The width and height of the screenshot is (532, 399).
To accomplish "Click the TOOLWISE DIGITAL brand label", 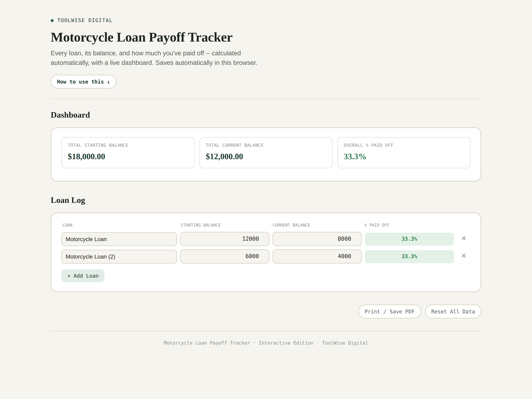I will [x=85, y=20].
